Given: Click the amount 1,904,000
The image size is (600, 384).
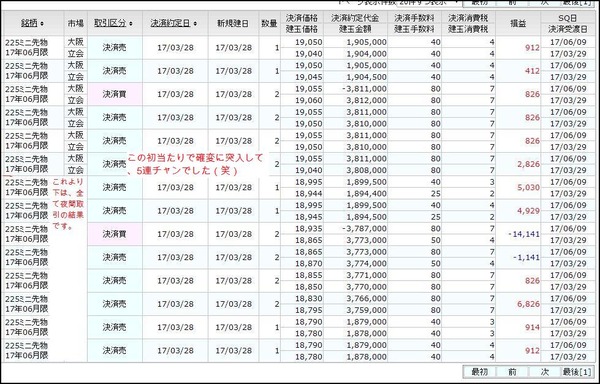Looking at the screenshot, I should [x=367, y=54].
